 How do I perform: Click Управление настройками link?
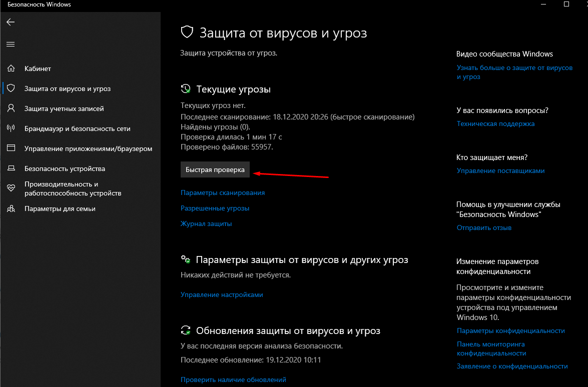point(221,295)
